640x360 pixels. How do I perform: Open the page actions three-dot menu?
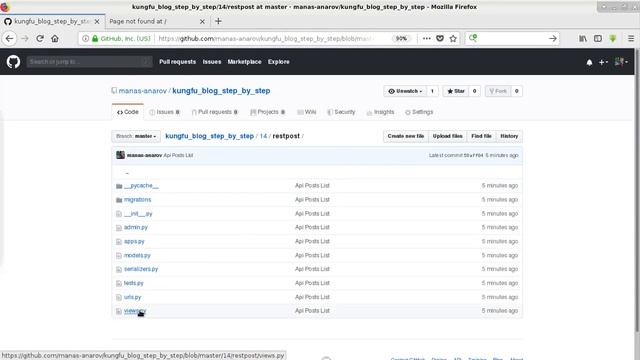coord(427,38)
